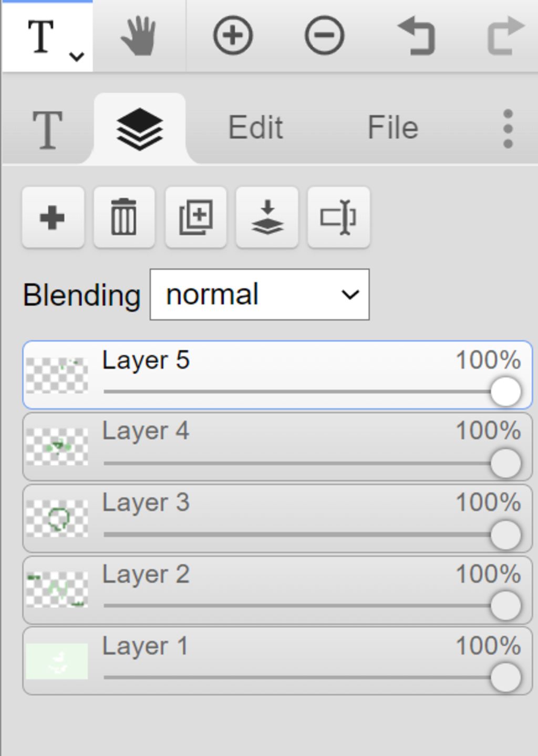Click the Layer 3 opacity slider handle

point(505,535)
